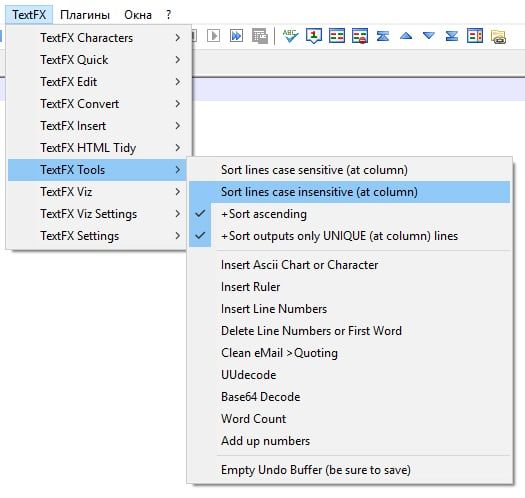Go to next difference down-arrow icon
Image resolution: width=525 pixels, height=498 pixels.
[x=429, y=35]
